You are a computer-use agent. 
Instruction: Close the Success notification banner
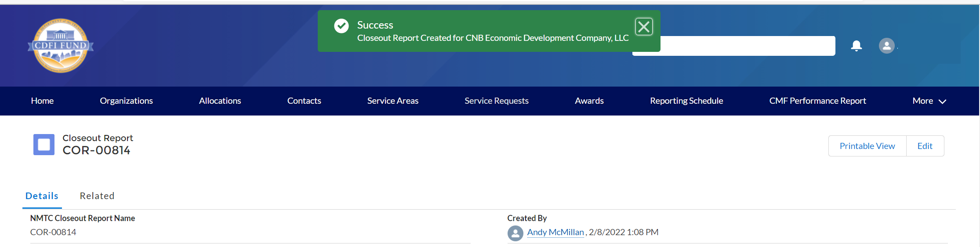point(643,27)
